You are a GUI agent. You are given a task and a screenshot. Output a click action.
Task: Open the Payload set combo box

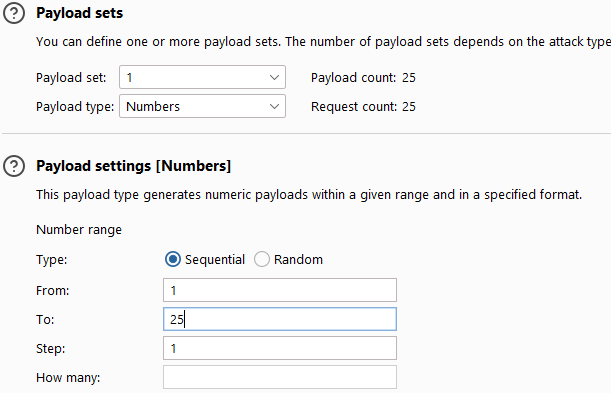[x=202, y=77]
